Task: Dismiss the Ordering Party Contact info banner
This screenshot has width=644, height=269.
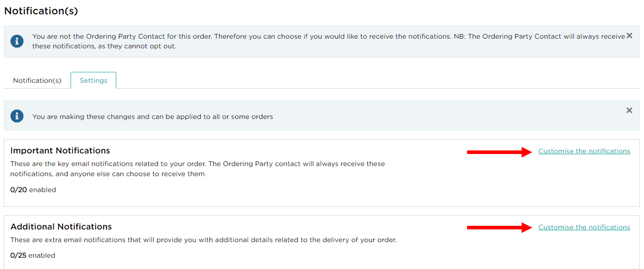Action: [630, 36]
